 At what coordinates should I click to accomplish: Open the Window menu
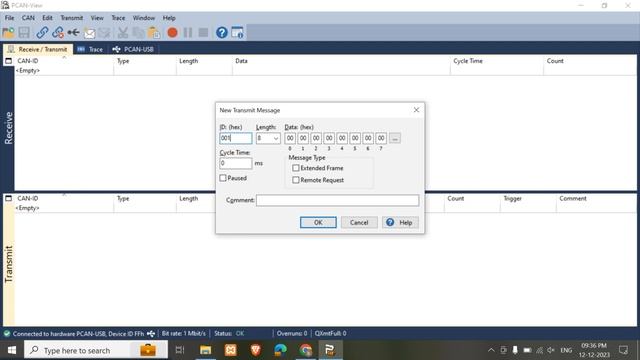click(x=144, y=18)
